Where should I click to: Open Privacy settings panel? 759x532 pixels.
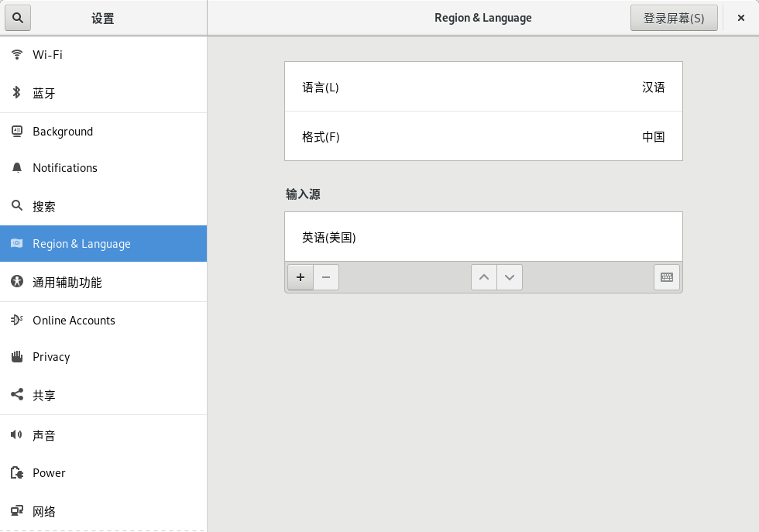(x=103, y=357)
